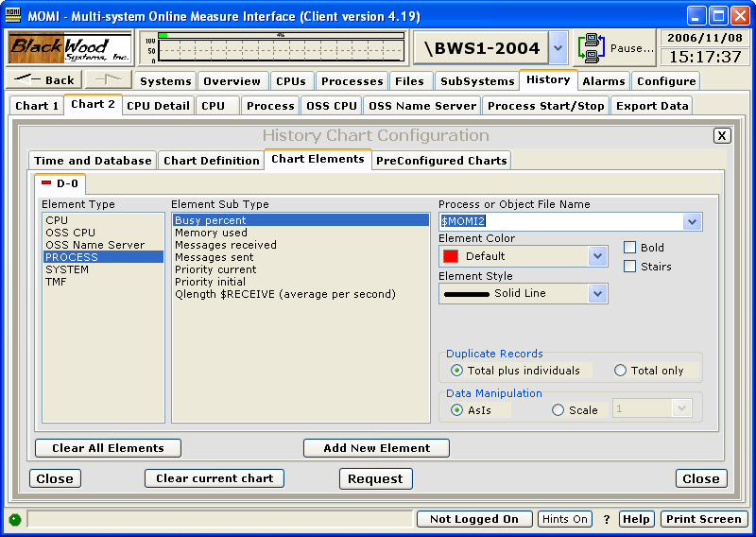The image size is (756, 537).
Task: Open the disabled Scale value dropdown
Action: click(x=681, y=408)
